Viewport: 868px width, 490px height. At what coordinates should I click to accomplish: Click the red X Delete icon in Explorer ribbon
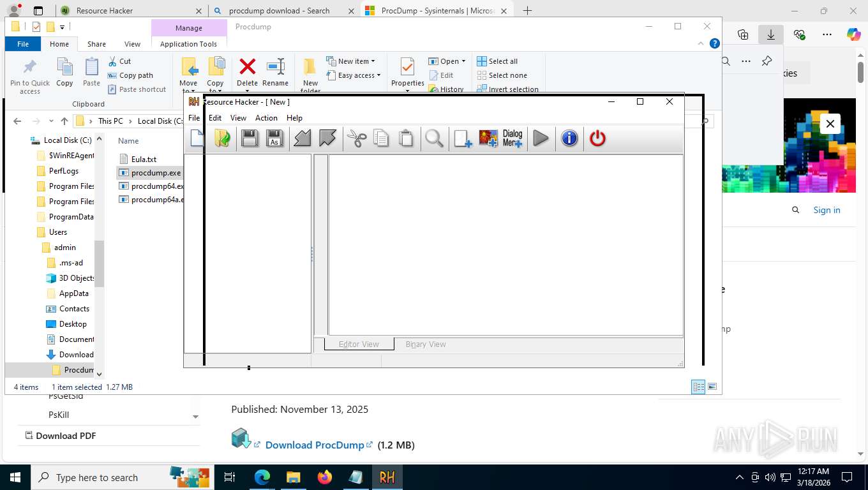tap(247, 71)
